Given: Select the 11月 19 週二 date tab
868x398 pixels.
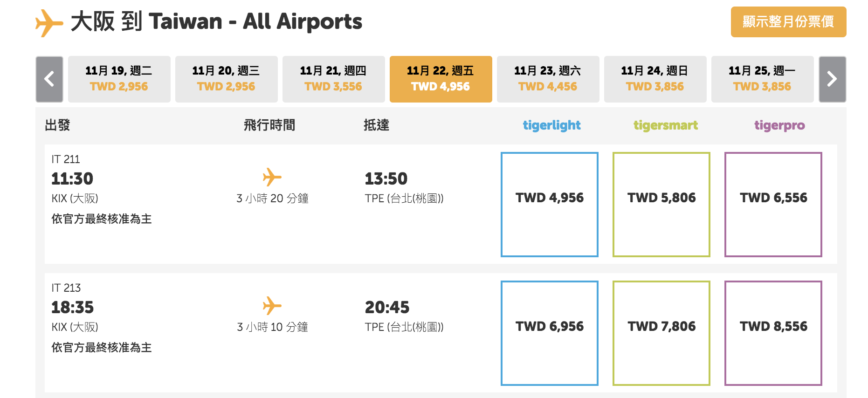Looking at the screenshot, I should 119,79.
